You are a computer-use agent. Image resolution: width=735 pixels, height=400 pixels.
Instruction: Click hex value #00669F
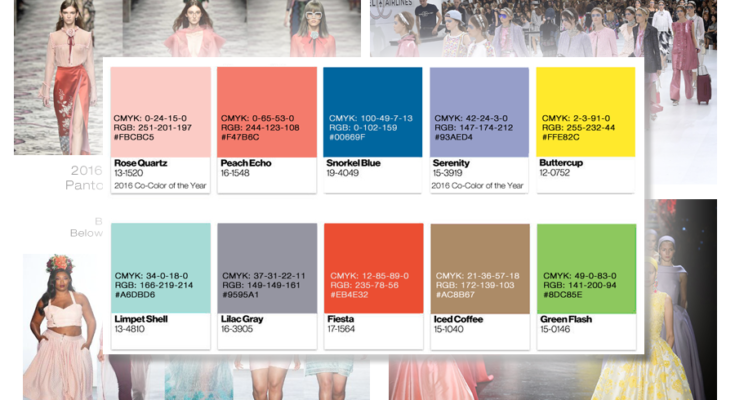pyautogui.click(x=349, y=137)
